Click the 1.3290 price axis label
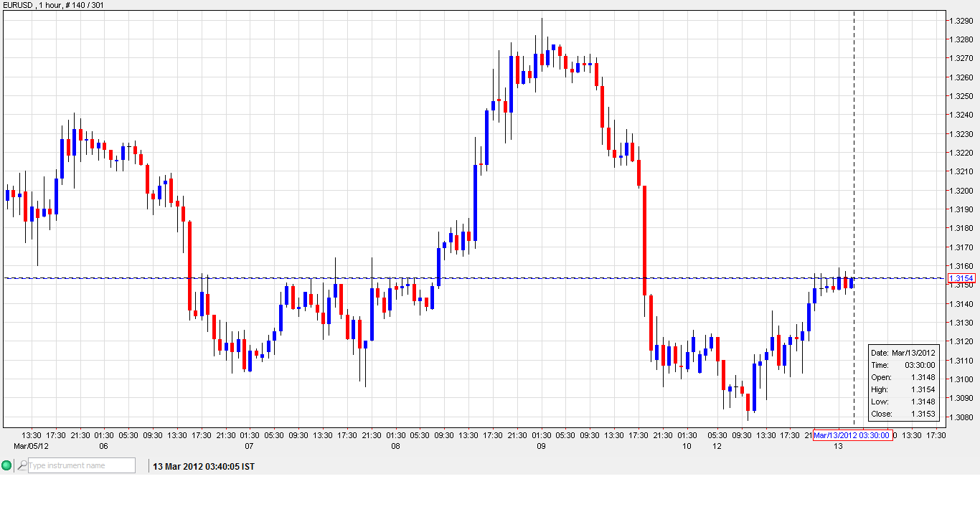This screenshot has height=522, width=980. (962, 21)
